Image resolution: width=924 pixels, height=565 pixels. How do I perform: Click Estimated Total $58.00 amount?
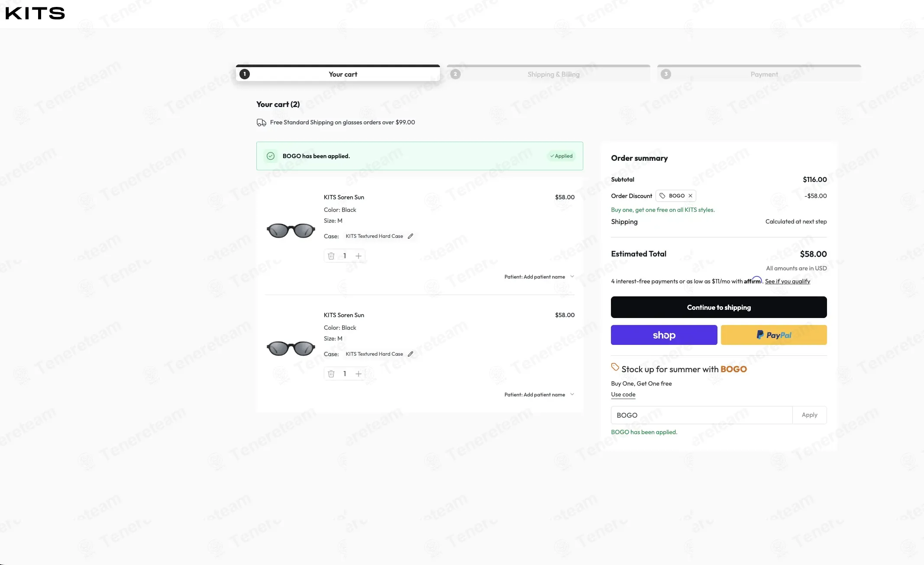tap(813, 254)
